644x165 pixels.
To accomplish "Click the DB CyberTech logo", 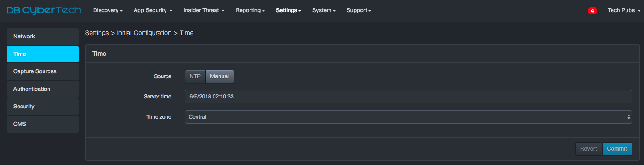I will tap(44, 10).
